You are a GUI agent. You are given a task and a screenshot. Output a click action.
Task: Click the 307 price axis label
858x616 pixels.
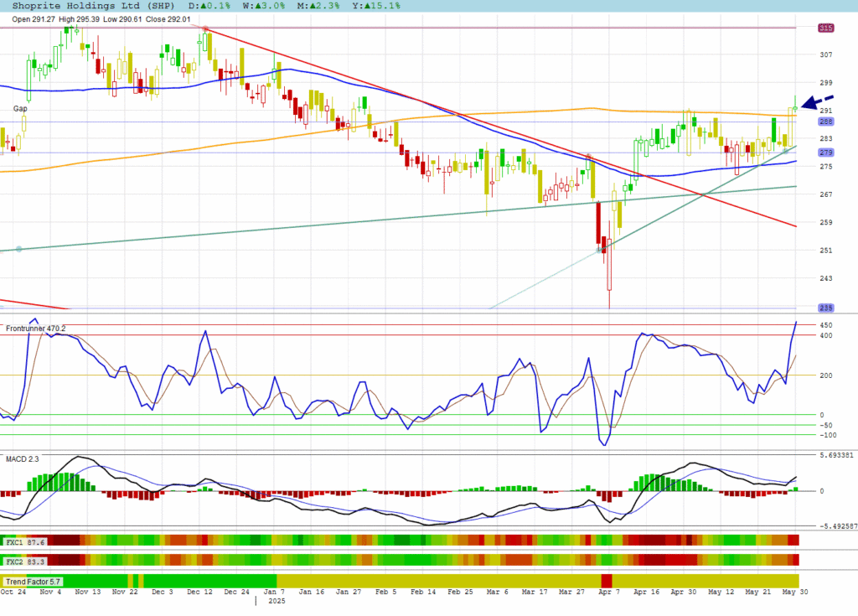coord(825,54)
